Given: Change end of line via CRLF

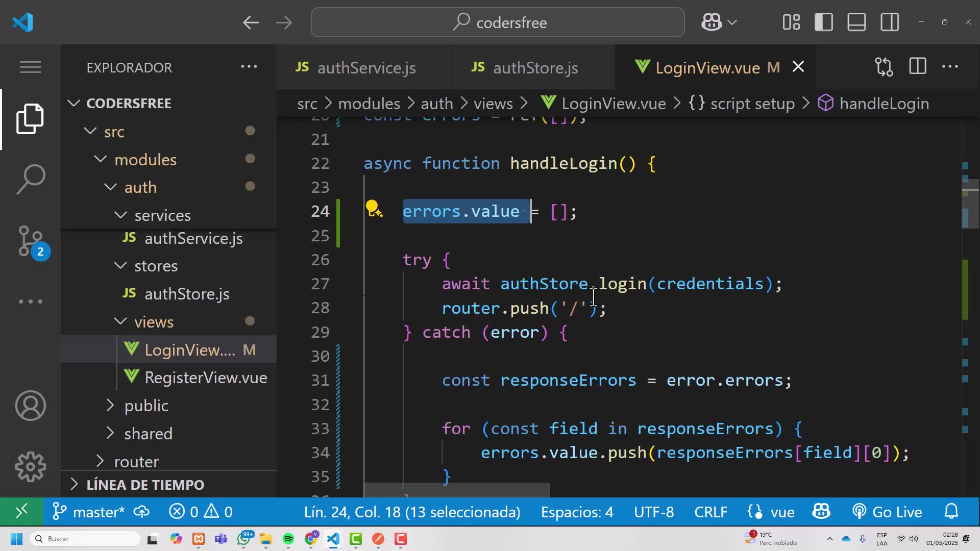Looking at the screenshot, I should point(710,512).
